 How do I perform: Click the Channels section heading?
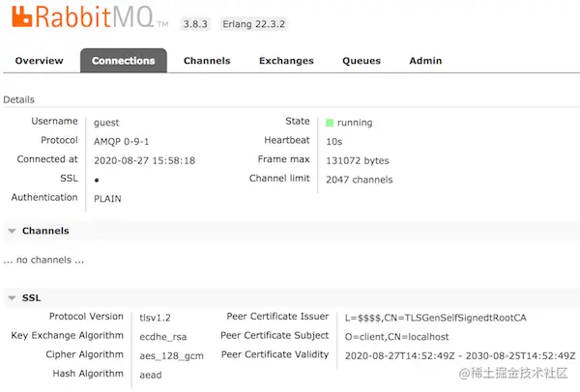[x=45, y=231]
